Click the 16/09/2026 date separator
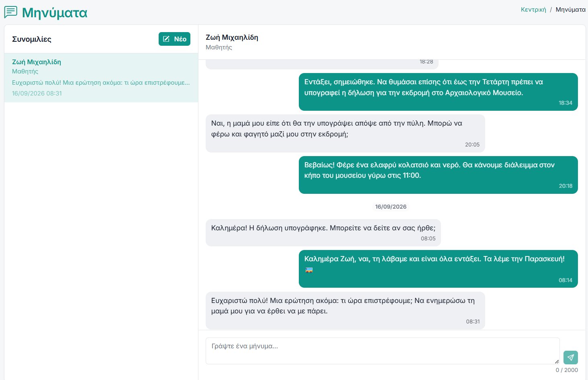 [x=391, y=207]
